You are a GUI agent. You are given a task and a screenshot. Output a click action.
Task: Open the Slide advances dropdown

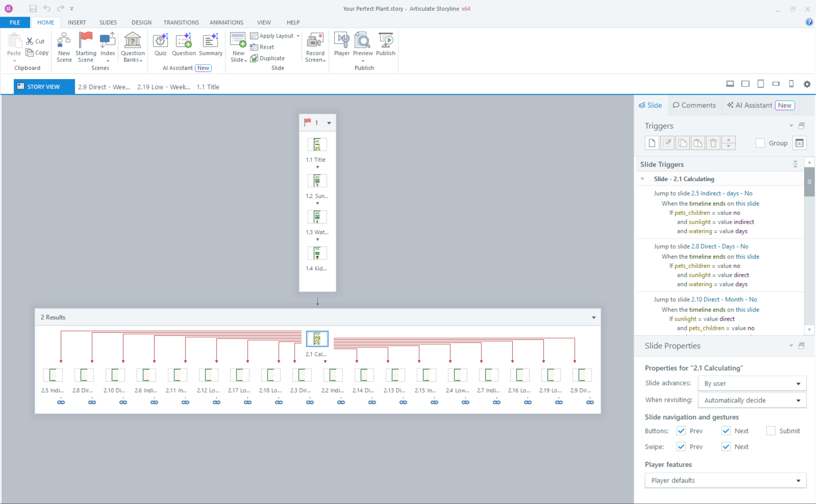pos(752,383)
